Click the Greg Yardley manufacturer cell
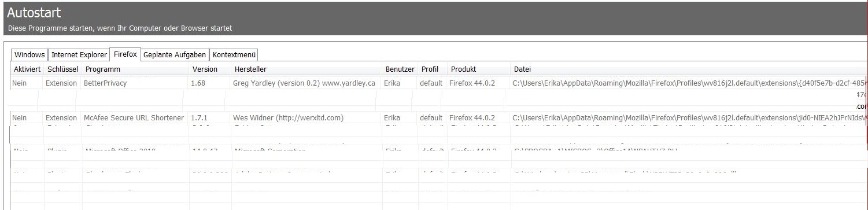The width and height of the screenshot is (868, 210). pos(304,83)
